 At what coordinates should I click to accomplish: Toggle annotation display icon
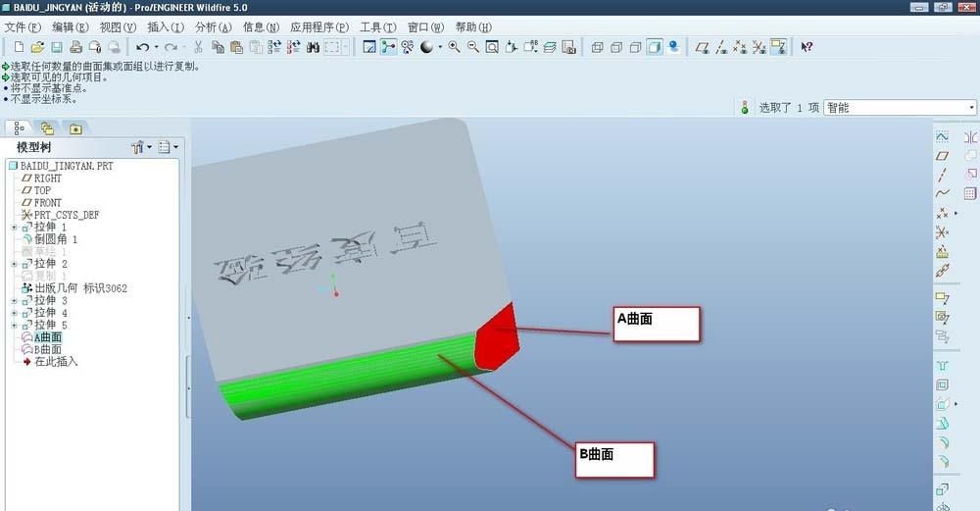click(779, 47)
